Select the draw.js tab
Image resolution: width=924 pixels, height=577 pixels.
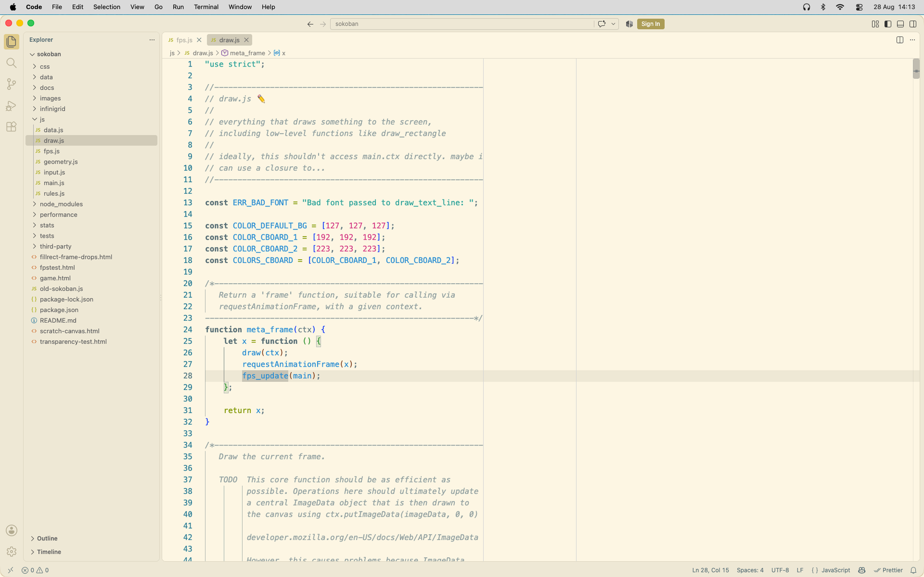[229, 40]
